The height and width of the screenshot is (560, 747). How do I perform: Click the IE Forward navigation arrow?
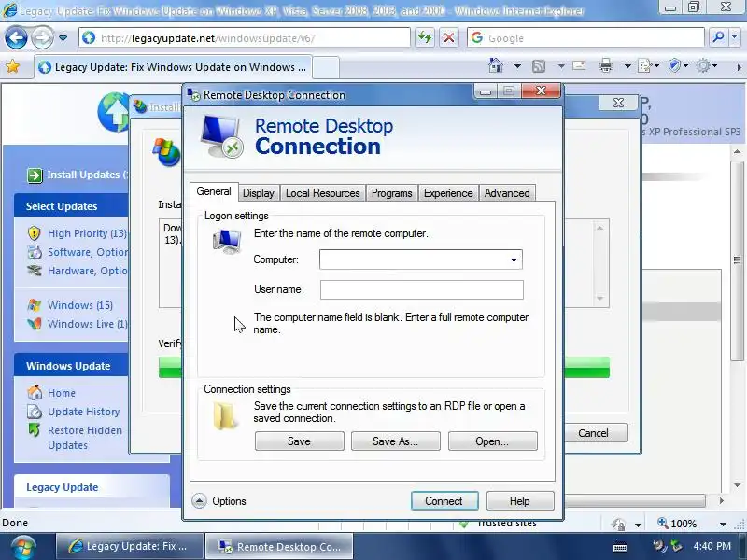click(42, 38)
